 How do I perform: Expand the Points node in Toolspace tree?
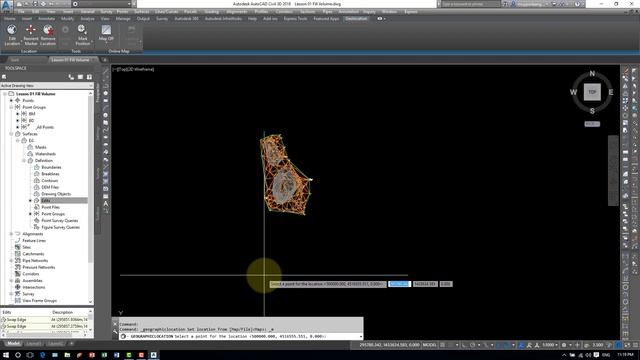pos(11,100)
